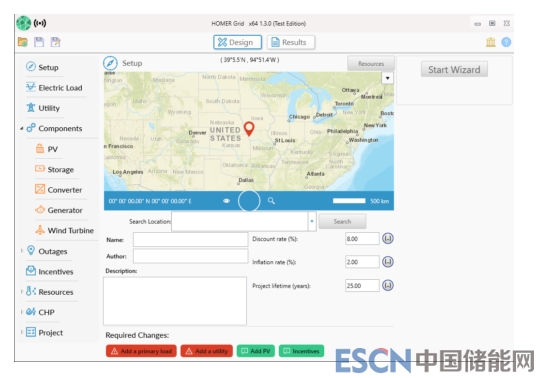Switch to the Results tab

click(x=290, y=42)
